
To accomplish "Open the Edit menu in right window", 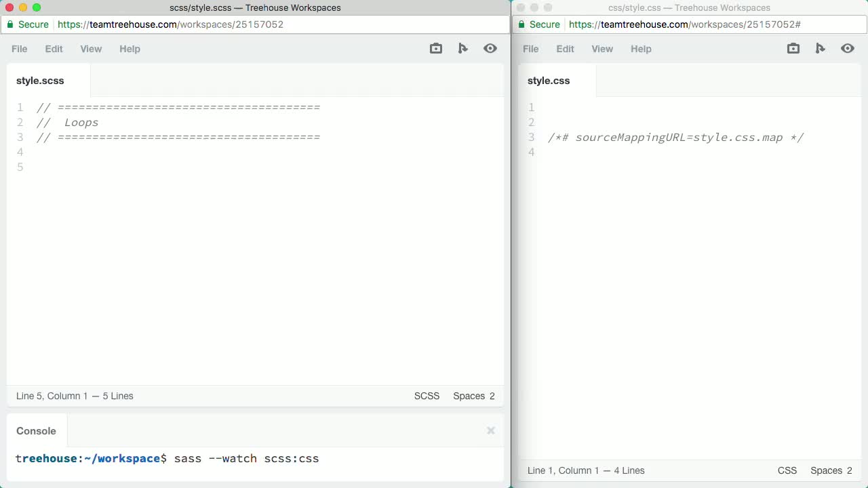I will coord(565,49).
